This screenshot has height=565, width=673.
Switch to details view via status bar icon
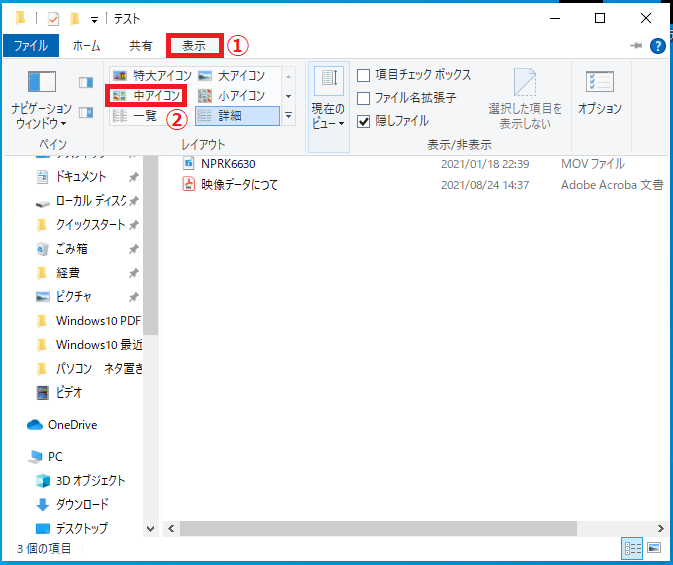coord(632,548)
